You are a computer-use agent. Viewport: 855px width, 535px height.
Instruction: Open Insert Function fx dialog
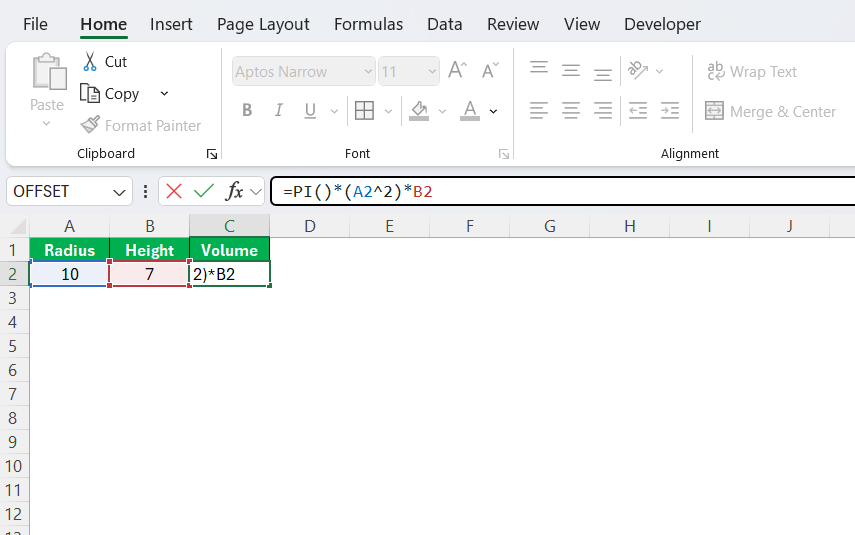click(x=234, y=191)
